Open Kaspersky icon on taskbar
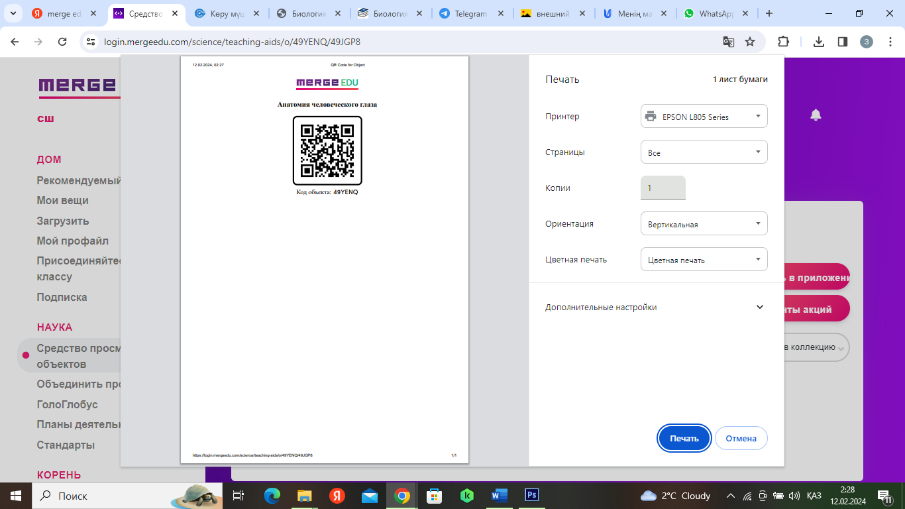 [467, 496]
